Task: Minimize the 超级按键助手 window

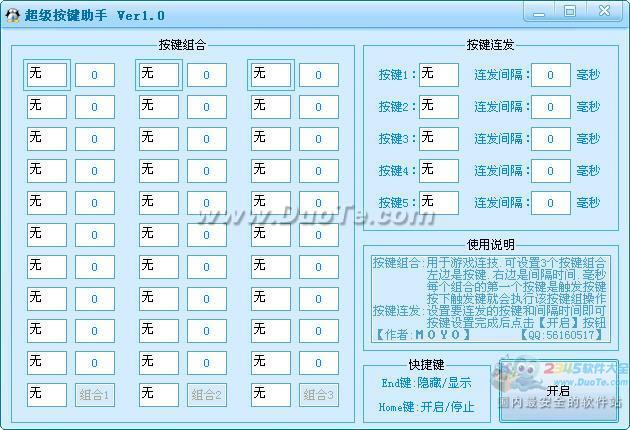Action: (x=539, y=11)
